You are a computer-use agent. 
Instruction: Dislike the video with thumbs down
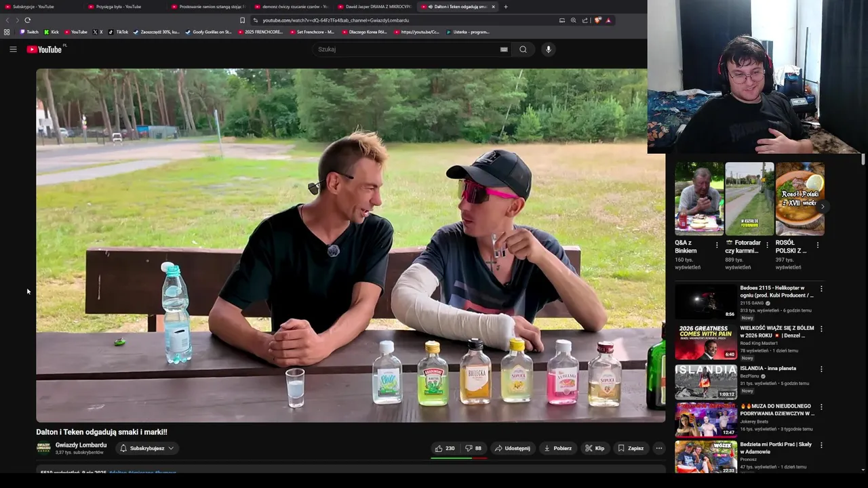coord(473,448)
